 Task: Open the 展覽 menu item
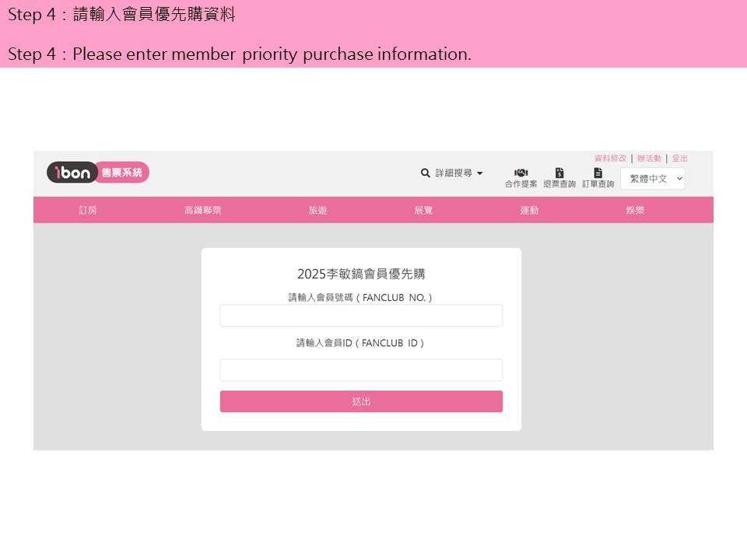(423, 210)
